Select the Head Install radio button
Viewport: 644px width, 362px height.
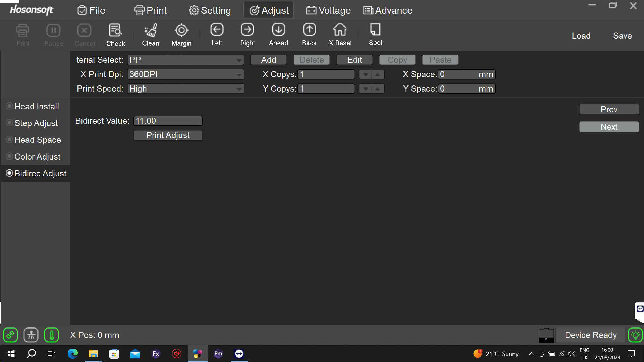[9, 106]
